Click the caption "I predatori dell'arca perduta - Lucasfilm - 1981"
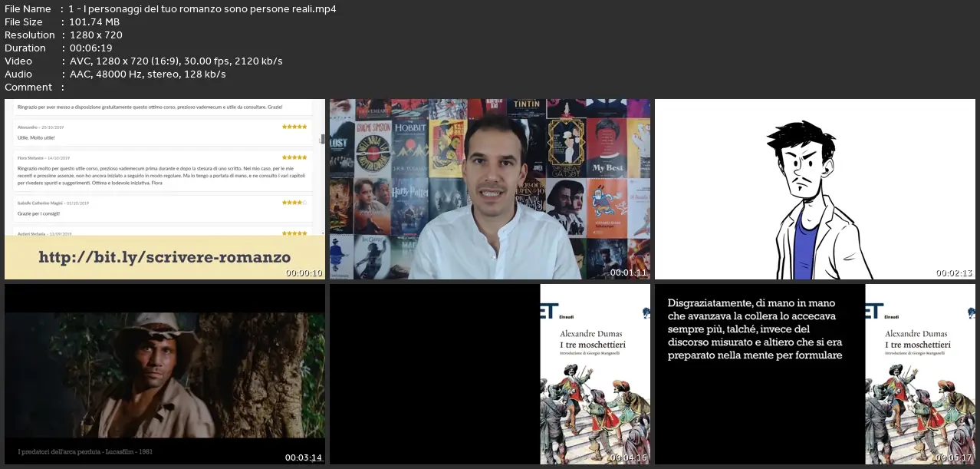The image size is (980, 469). 85,451
